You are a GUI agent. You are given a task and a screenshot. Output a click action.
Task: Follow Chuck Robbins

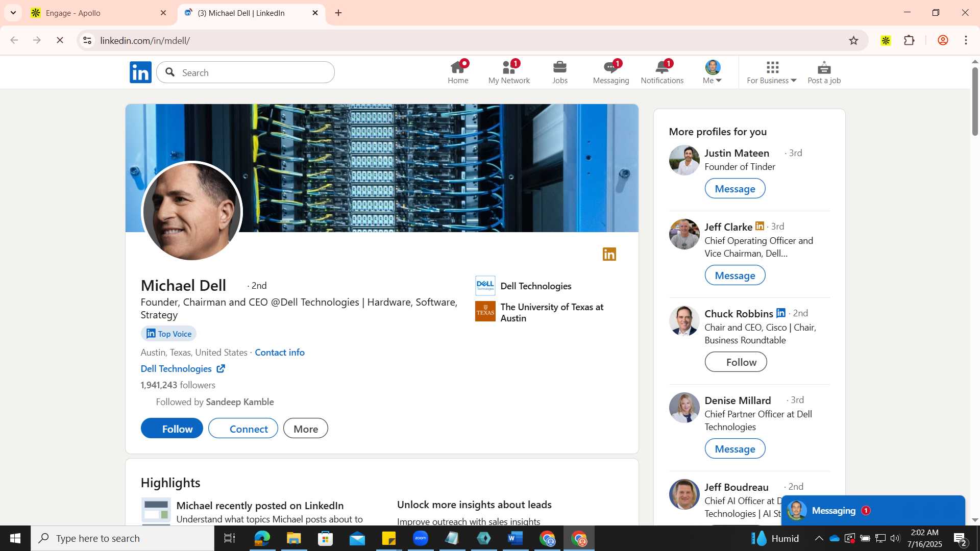coord(736,362)
